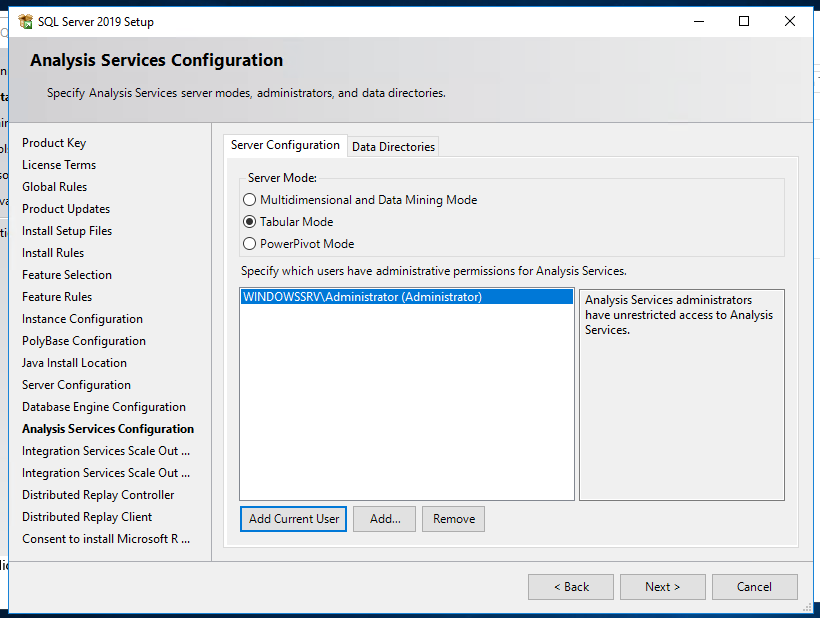The width and height of the screenshot is (820, 618).
Task: Click PolyBase Configuration step in sidebar
Action: pyautogui.click(x=84, y=341)
